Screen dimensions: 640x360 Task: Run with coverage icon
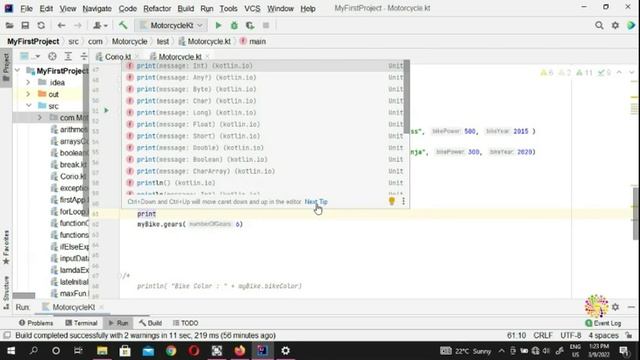click(x=250, y=25)
